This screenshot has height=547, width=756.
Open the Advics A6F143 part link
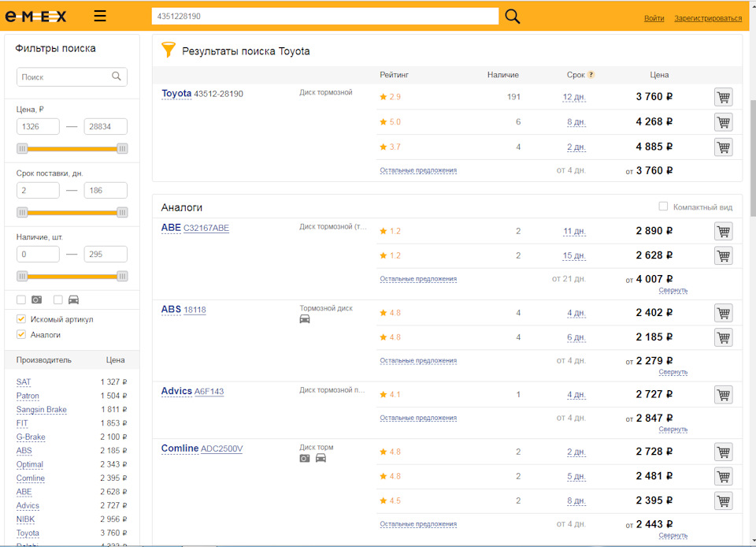click(x=209, y=391)
